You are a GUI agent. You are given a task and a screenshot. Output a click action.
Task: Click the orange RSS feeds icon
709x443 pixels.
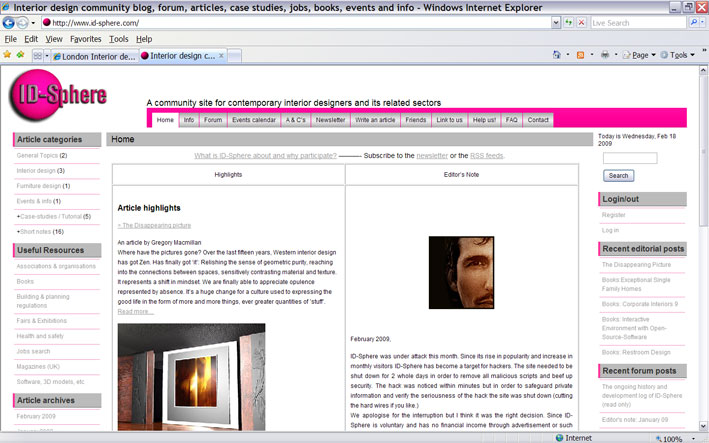tap(581, 55)
